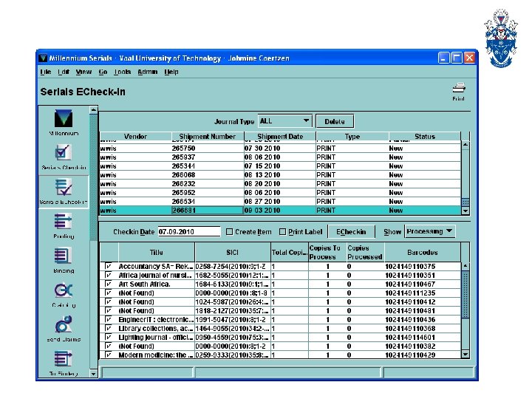Click the Copies Processed column header
The height and width of the screenshot is (399, 532).
pos(365,253)
